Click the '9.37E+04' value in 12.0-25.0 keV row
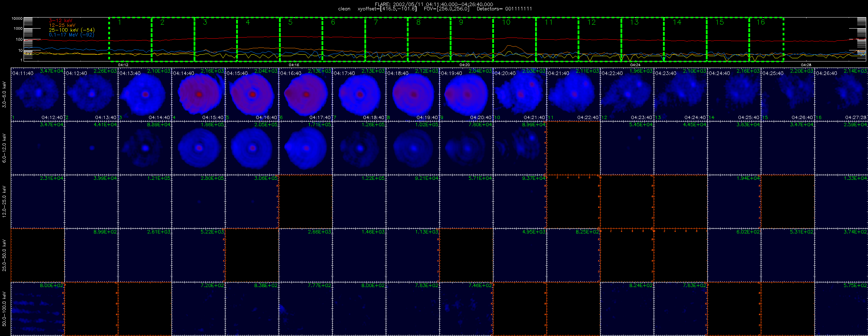The height and width of the screenshot is (336, 868). pos(534,178)
